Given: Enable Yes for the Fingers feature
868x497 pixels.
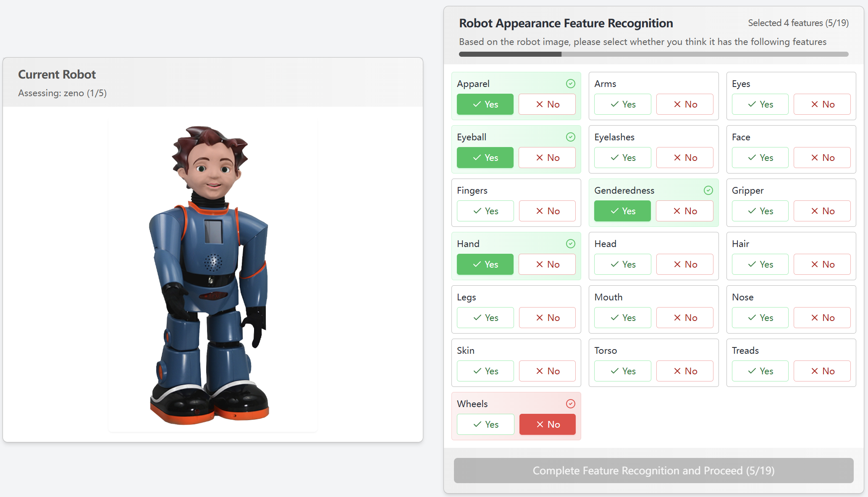Looking at the screenshot, I should click(485, 211).
